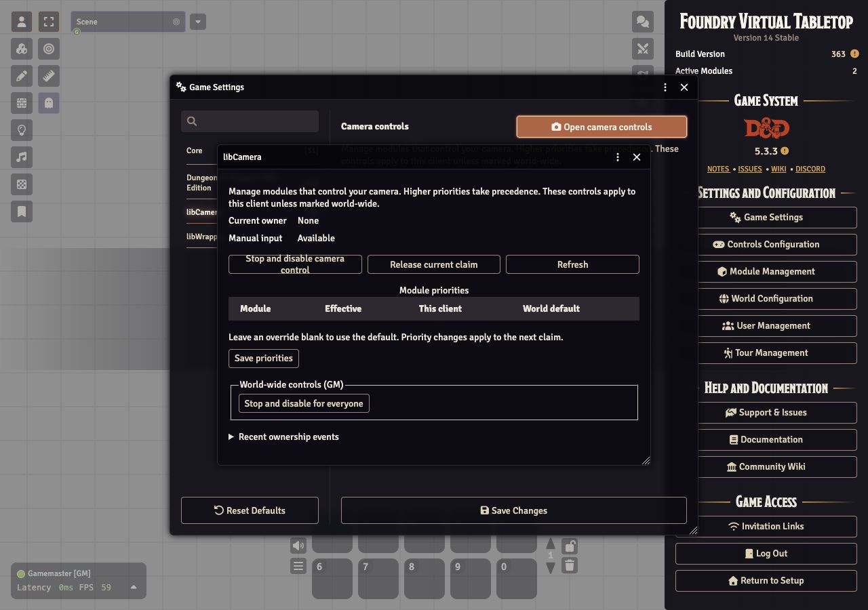Expand the latency FPS player panel arrow

tap(134, 587)
